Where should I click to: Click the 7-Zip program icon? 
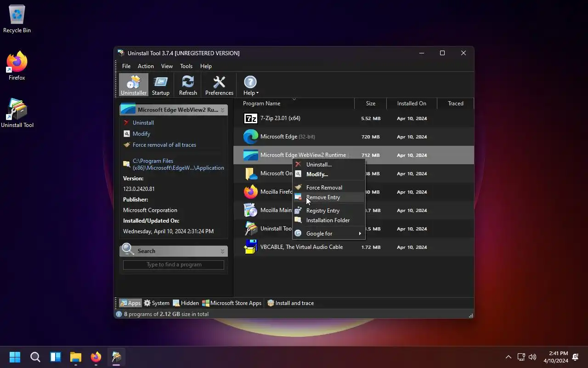[x=250, y=118]
